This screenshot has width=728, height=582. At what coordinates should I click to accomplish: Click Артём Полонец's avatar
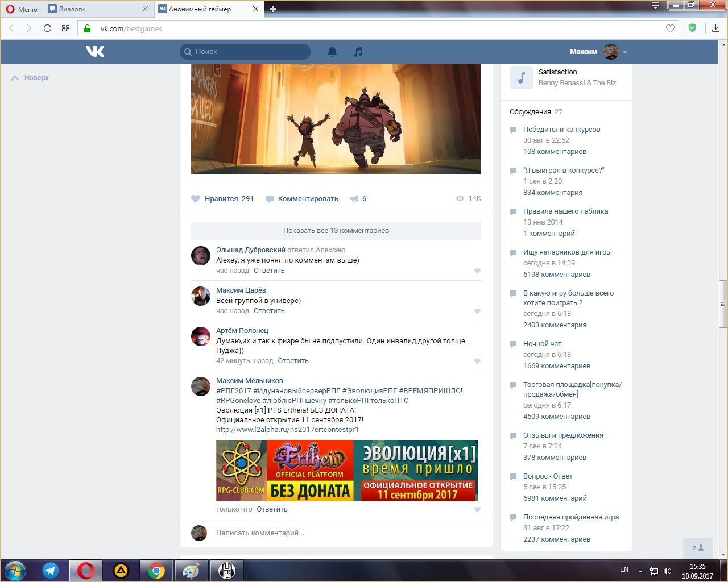(201, 336)
